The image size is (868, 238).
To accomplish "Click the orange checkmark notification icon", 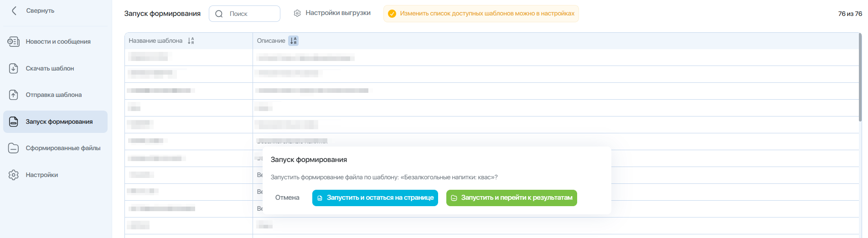I will [392, 14].
